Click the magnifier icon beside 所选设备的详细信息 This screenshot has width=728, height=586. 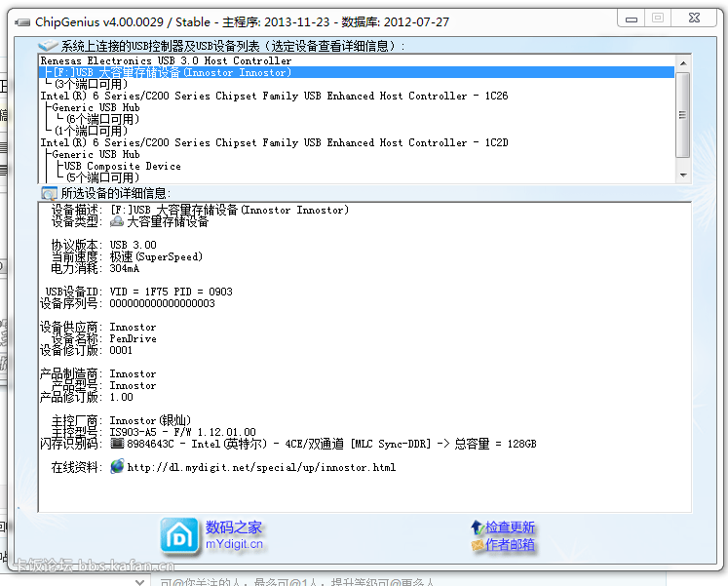pos(49,193)
